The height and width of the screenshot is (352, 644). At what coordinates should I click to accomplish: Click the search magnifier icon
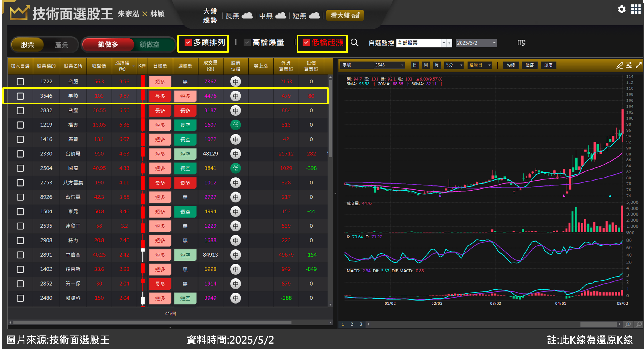click(x=354, y=42)
